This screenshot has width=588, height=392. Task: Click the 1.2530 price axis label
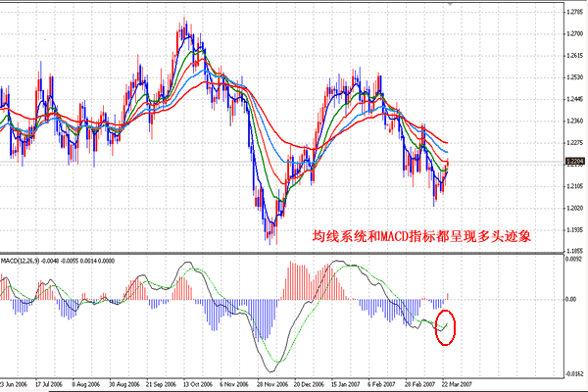pyautogui.click(x=575, y=77)
